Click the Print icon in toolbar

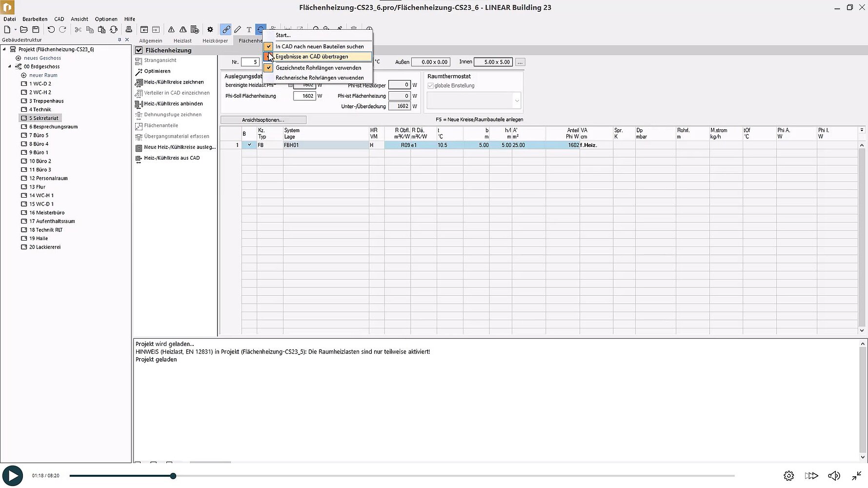click(129, 30)
